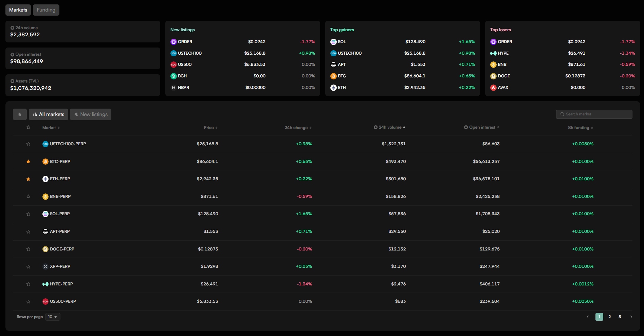
Task: Sort table by 8h funding column
Action: [581, 128]
